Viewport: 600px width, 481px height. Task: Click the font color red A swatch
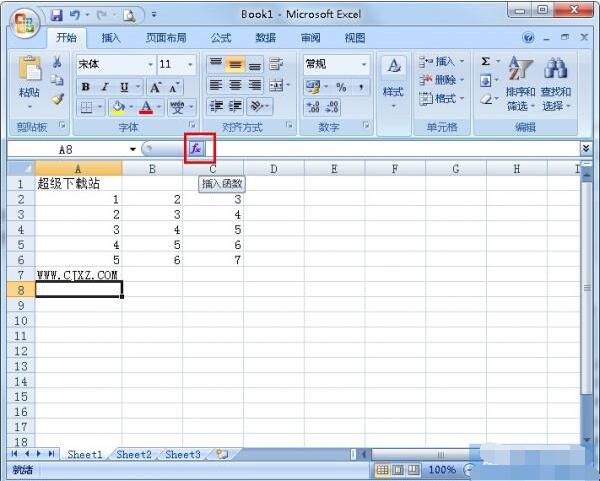click(146, 107)
